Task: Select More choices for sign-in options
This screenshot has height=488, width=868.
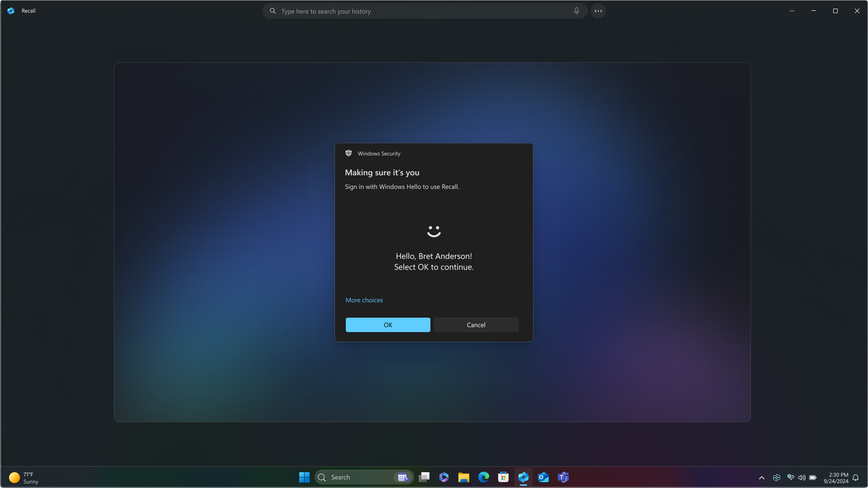Action: (363, 300)
